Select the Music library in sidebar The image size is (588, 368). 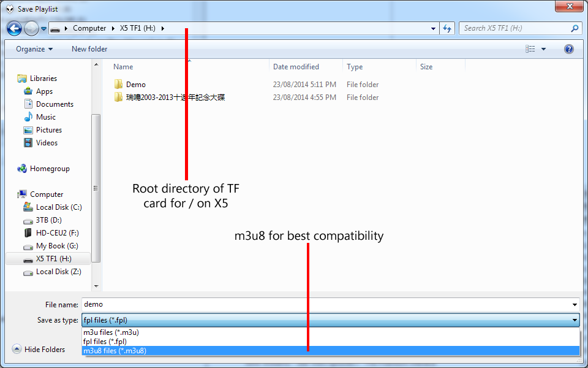(45, 117)
